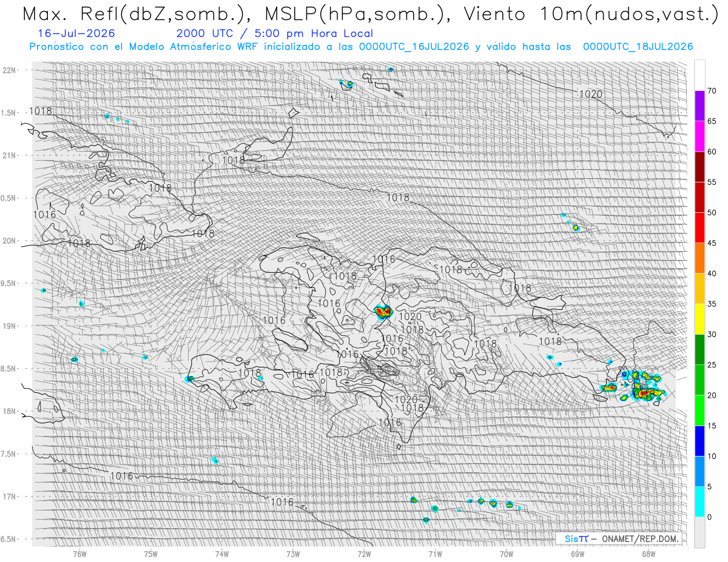Click the 70W longitude axis label

tap(506, 554)
